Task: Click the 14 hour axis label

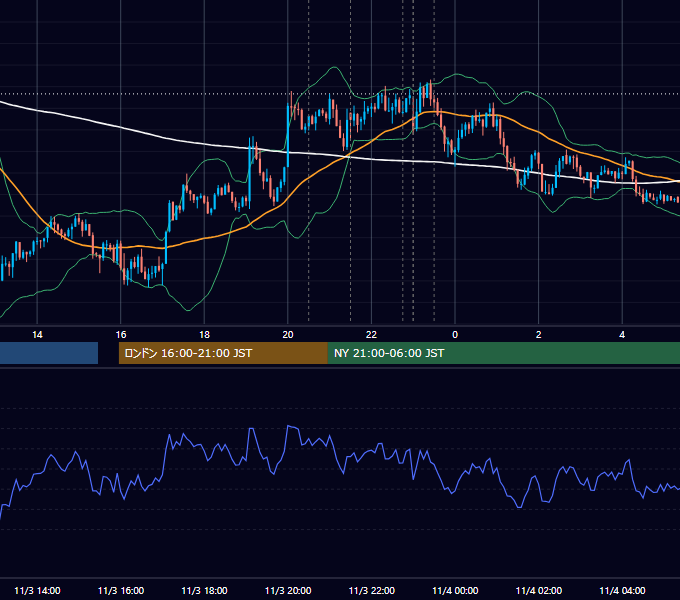Action: (x=37, y=335)
